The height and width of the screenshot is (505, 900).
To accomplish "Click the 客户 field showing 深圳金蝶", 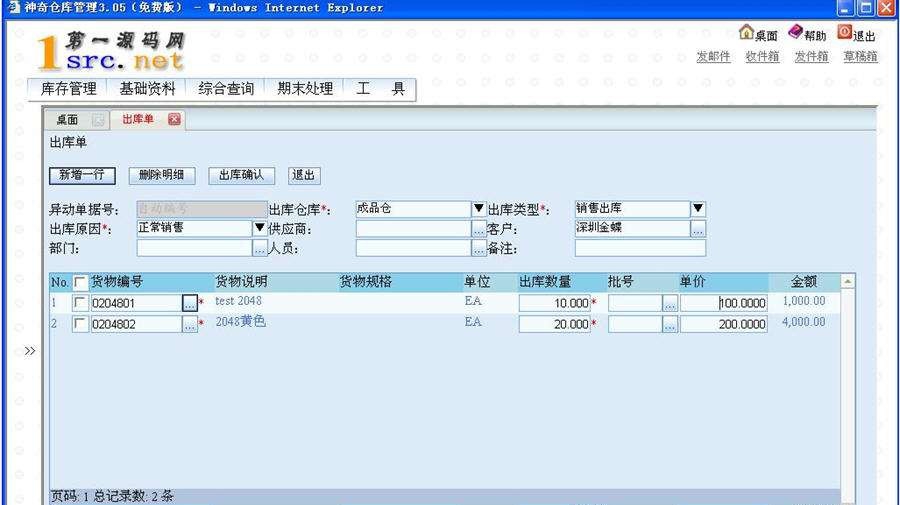I will pyautogui.click(x=633, y=228).
